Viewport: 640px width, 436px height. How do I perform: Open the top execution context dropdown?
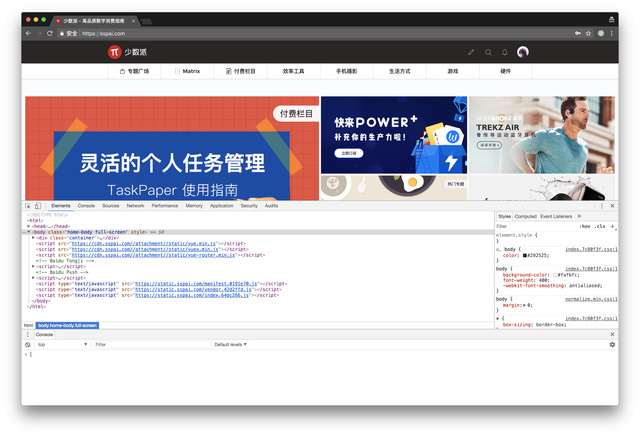point(62,345)
